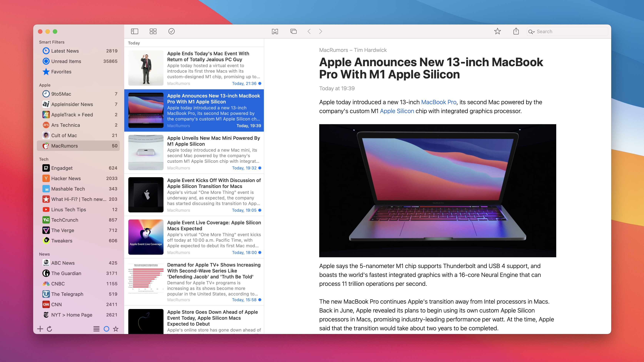Click the News folder header
Screen dimensions: 644x362
point(44,254)
